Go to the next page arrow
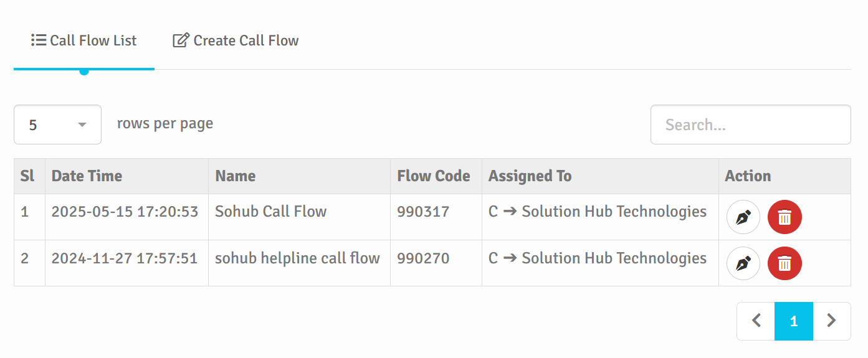The image size is (868, 358). pos(831,321)
